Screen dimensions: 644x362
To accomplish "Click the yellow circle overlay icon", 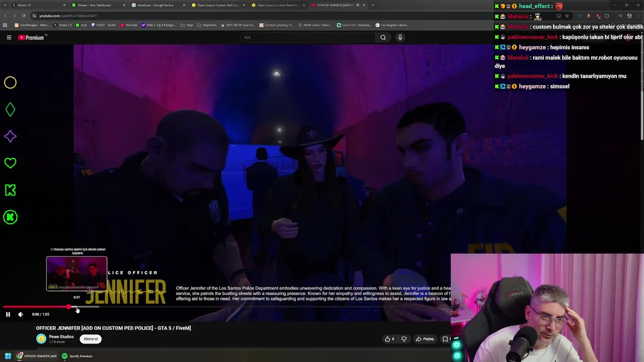I will click(x=10, y=82).
